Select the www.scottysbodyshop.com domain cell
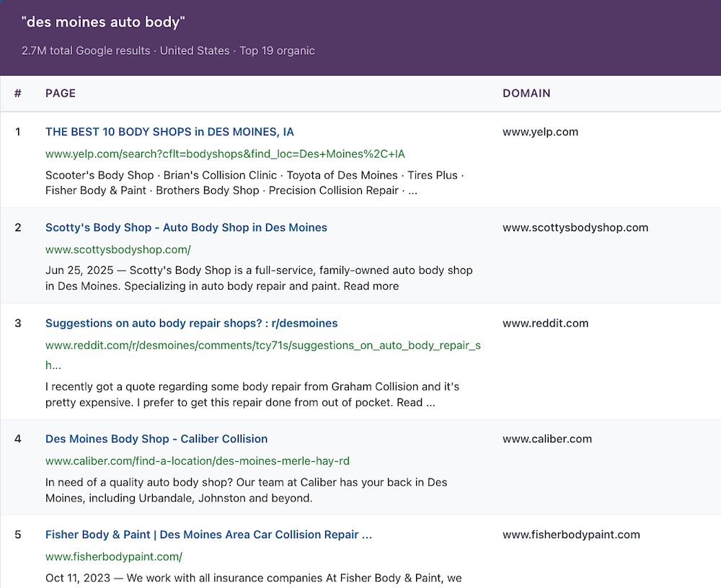The width and height of the screenshot is (721, 588). pos(575,228)
